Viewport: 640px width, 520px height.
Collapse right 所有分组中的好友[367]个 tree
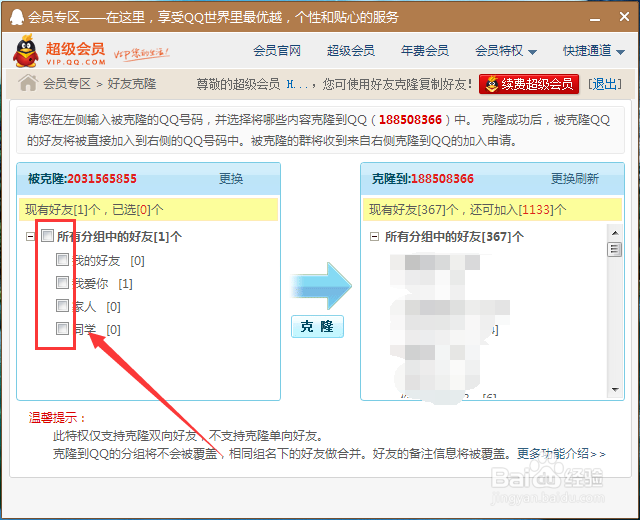[374, 236]
